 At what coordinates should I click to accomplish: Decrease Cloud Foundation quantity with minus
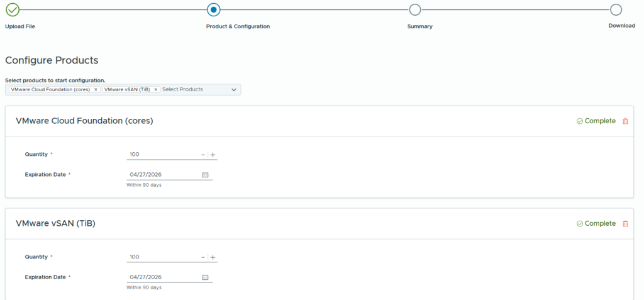203,155
